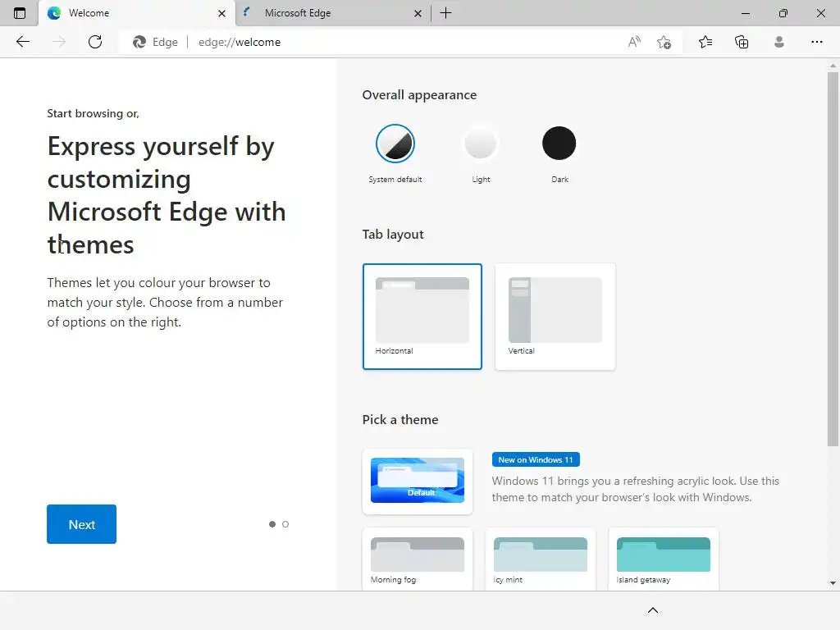Expand the bottom panel chevron
This screenshot has width=840, height=630.
tap(652, 610)
